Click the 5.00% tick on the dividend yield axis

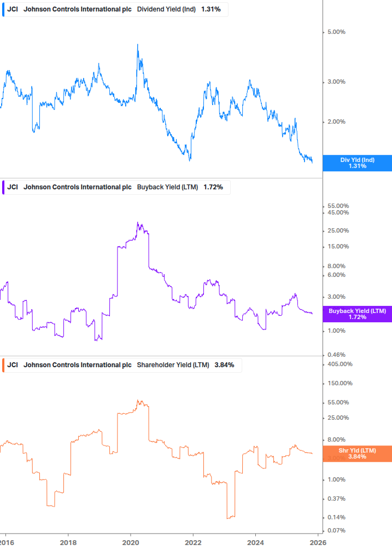[336, 32]
